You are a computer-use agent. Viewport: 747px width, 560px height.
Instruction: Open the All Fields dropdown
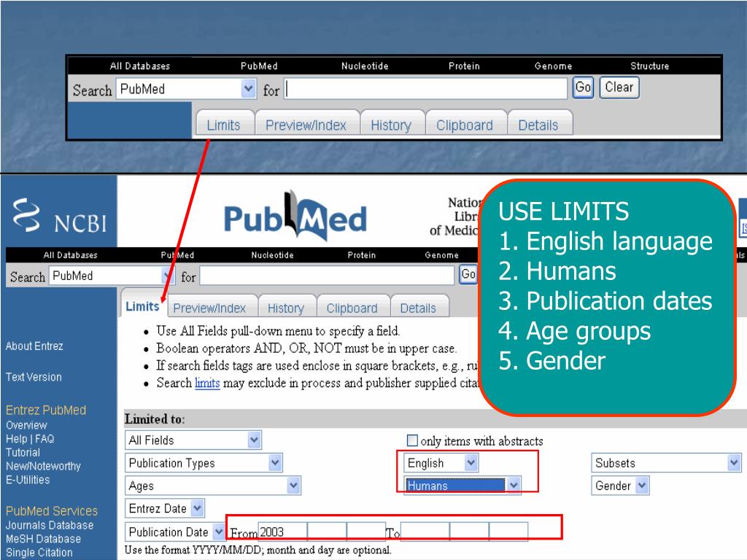click(x=193, y=440)
